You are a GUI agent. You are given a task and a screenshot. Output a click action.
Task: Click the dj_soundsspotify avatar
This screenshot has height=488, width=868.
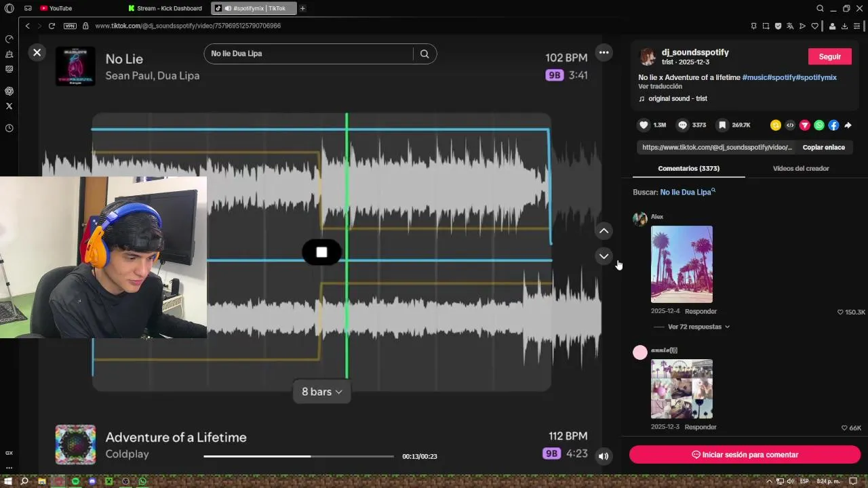coord(648,57)
